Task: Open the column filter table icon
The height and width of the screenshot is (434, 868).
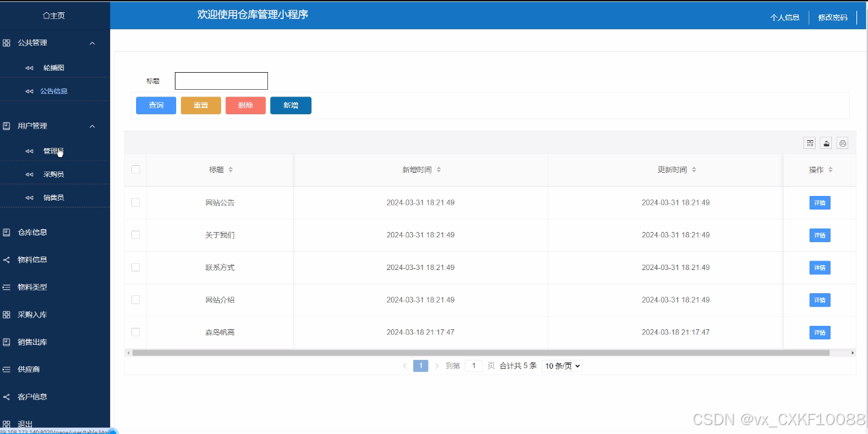Action: click(x=809, y=143)
